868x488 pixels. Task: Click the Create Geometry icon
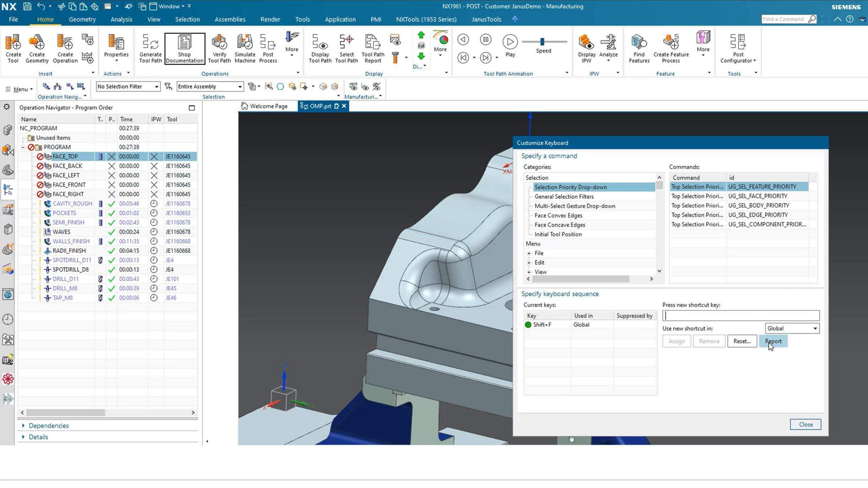click(37, 48)
